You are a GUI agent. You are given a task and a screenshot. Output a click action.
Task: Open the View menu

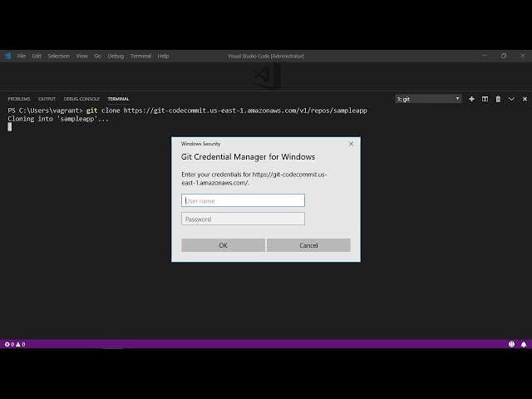[81, 56]
